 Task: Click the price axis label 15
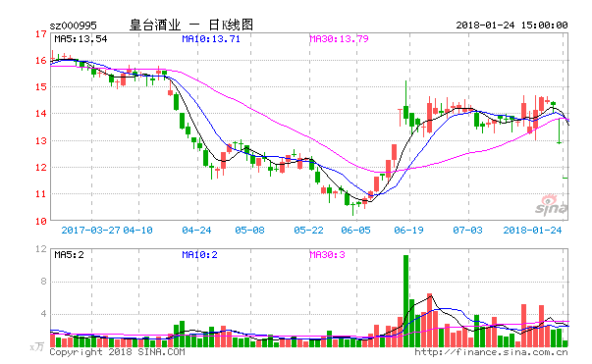(x=41, y=87)
